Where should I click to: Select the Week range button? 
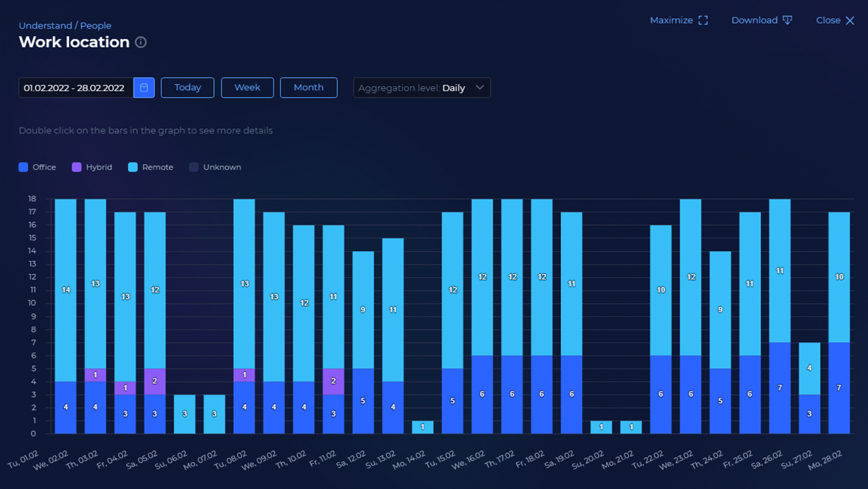point(247,88)
